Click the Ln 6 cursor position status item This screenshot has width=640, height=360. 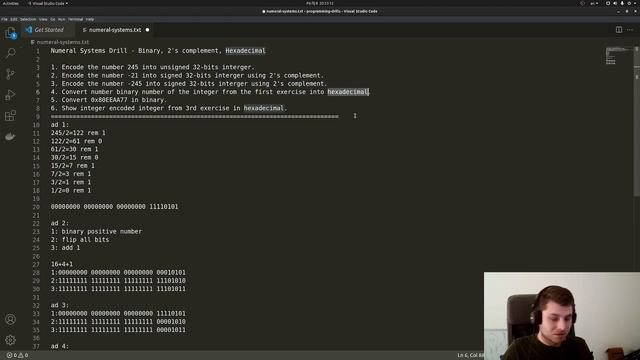coord(470,355)
